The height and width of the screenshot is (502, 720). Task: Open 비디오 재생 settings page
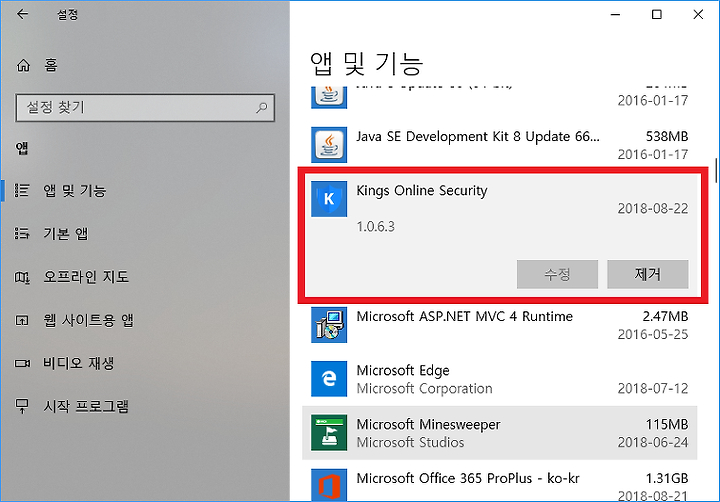(79, 363)
